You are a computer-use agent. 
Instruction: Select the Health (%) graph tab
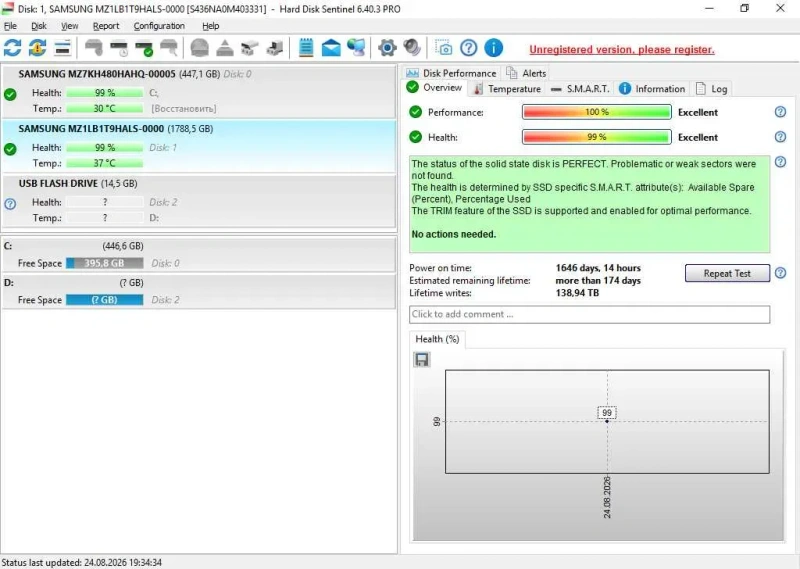(x=437, y=339)
